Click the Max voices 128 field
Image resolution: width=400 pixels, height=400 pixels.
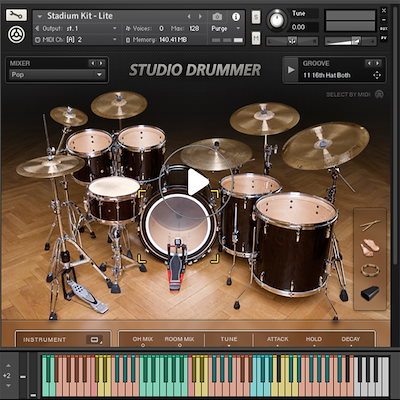[194, 29]
